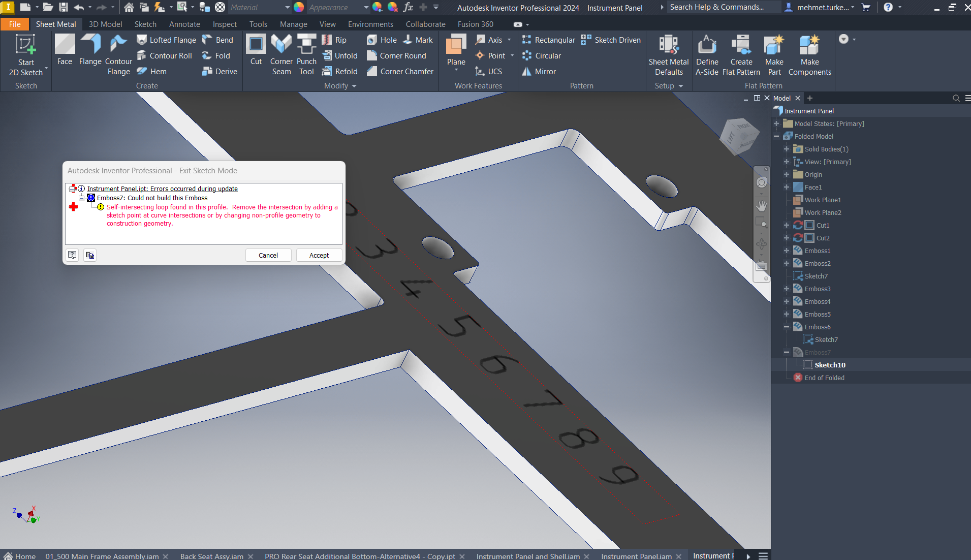Select Sketch10 under Emboss7
971x560 pixels.
pos(831,364)
